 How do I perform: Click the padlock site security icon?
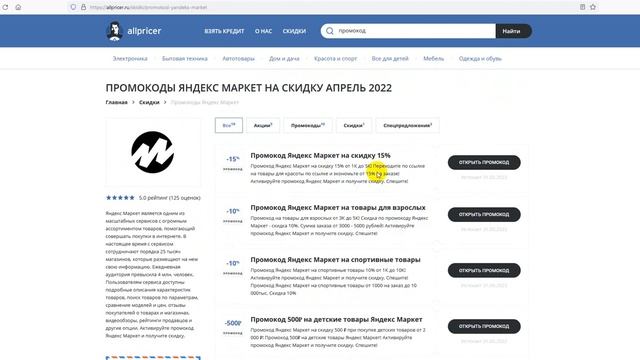click(x=83, y=7)
